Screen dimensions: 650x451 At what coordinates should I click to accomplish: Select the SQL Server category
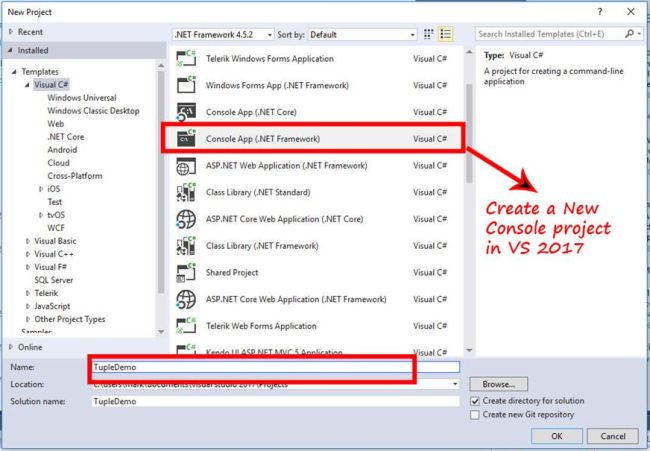pyautogui.click(x=53, y=280)
